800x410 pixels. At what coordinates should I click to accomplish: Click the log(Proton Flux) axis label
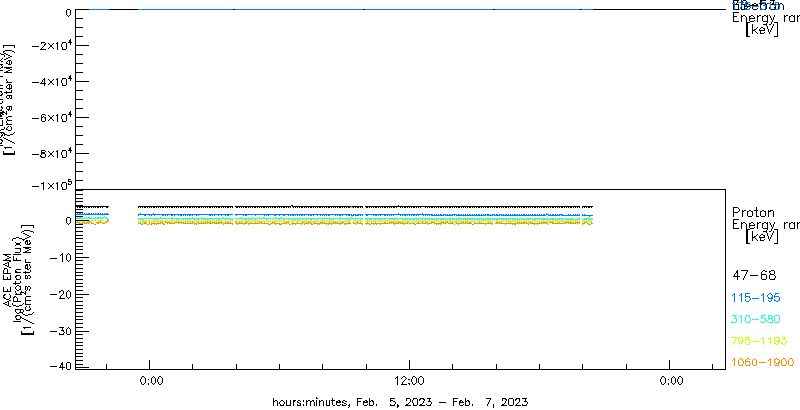tap(17, 280)
